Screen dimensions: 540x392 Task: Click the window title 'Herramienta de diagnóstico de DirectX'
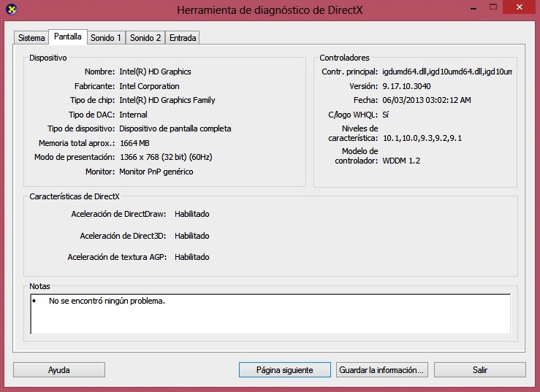coord(270,10)
